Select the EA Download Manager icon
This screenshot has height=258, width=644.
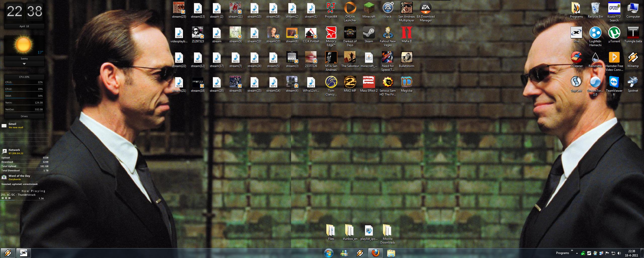pos(426,12)
